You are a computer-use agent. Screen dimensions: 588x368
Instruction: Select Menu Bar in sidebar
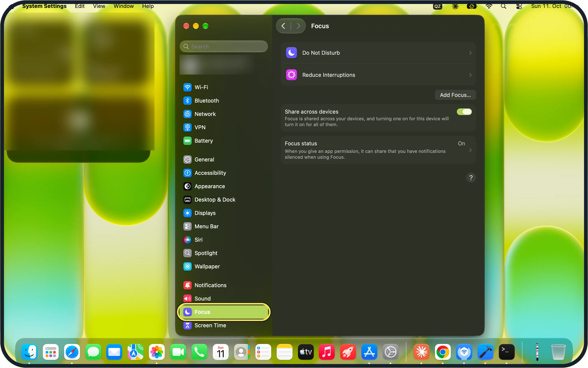tap(223, 226)
